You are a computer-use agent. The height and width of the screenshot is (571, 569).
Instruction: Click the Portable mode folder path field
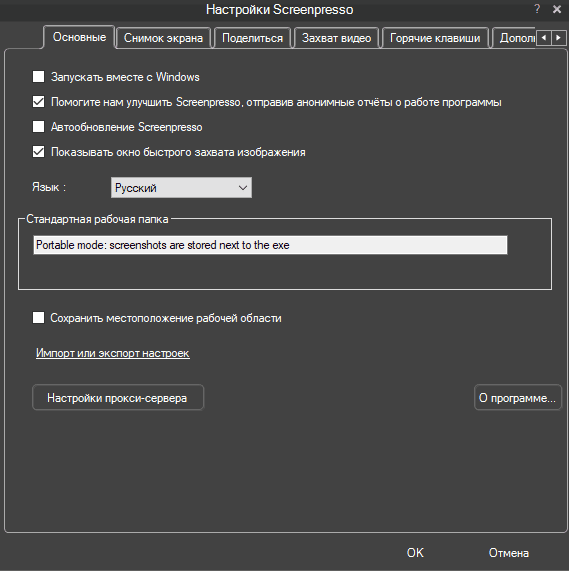(x=270, y=245)
